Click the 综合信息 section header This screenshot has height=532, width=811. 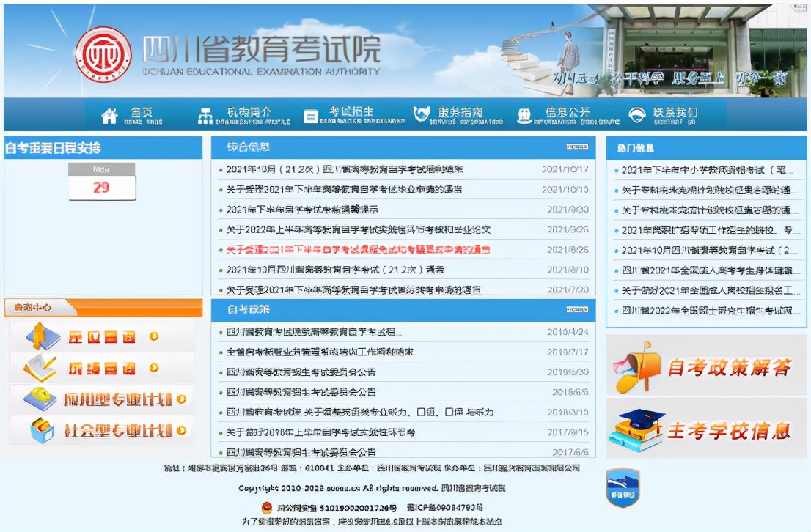(403, 147)
